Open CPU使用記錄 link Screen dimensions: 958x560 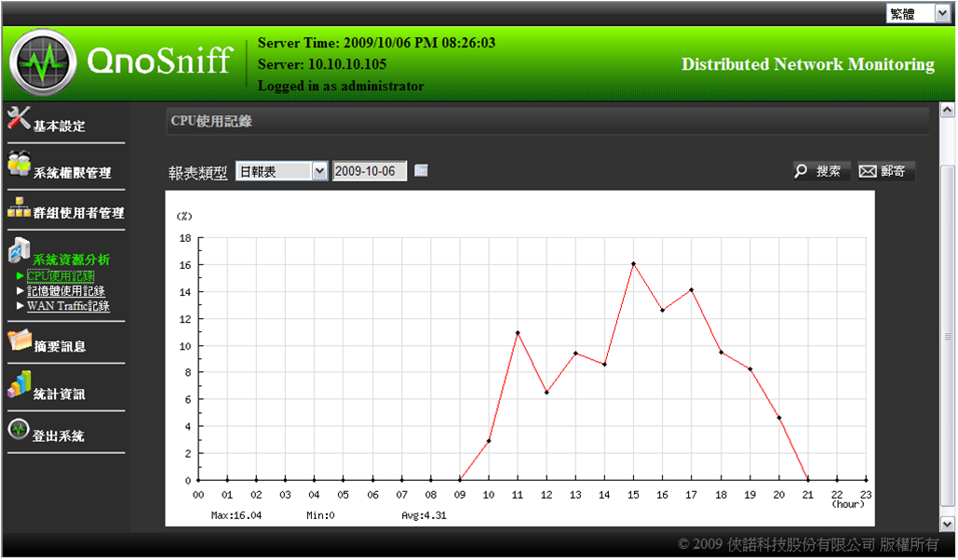coord(61,276)
